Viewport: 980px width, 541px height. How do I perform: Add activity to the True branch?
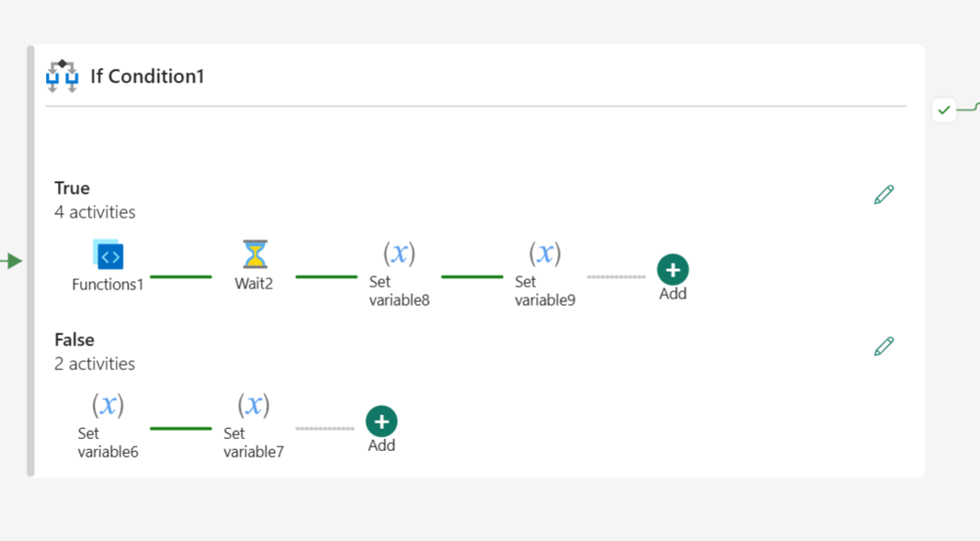point(673,270)
